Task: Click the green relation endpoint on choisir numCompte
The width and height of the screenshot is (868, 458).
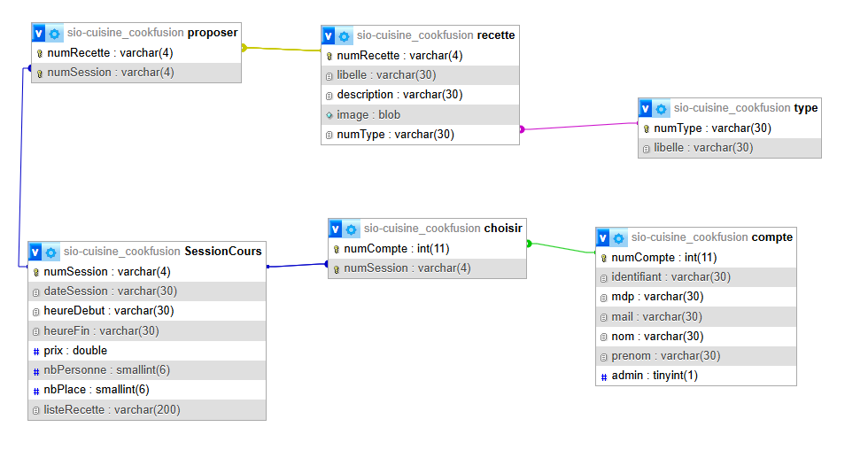Action: point(529,244)
